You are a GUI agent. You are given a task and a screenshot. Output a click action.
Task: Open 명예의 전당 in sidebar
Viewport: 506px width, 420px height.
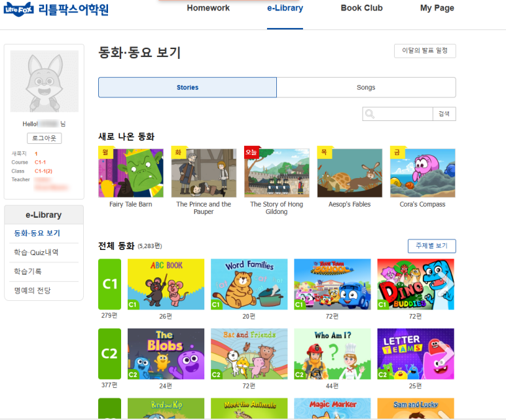tap(32, 290)
